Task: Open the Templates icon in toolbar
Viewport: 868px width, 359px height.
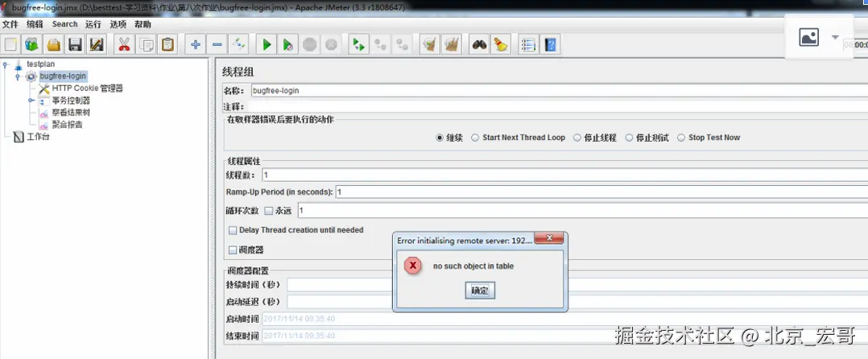Action: click(x=32, y=45)
